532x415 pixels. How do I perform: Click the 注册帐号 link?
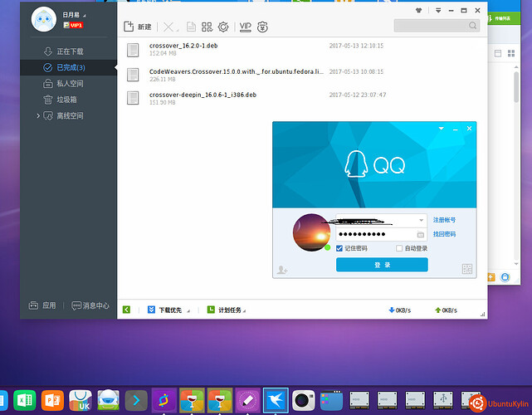coord(444,220)
